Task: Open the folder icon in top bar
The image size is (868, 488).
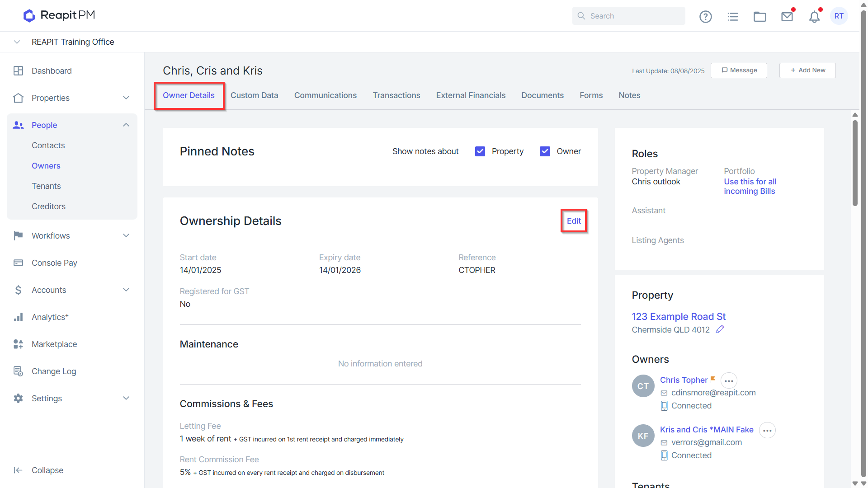Action: click(x=759, y=17)
